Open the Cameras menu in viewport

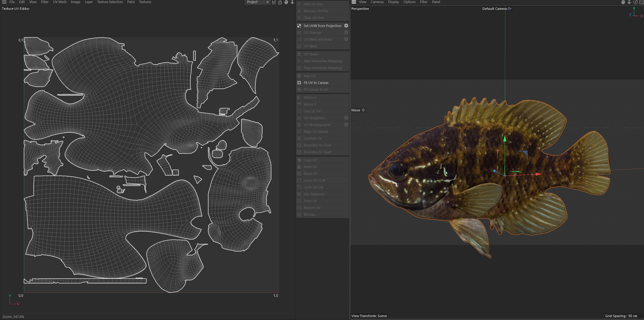[x=377, y=2]
